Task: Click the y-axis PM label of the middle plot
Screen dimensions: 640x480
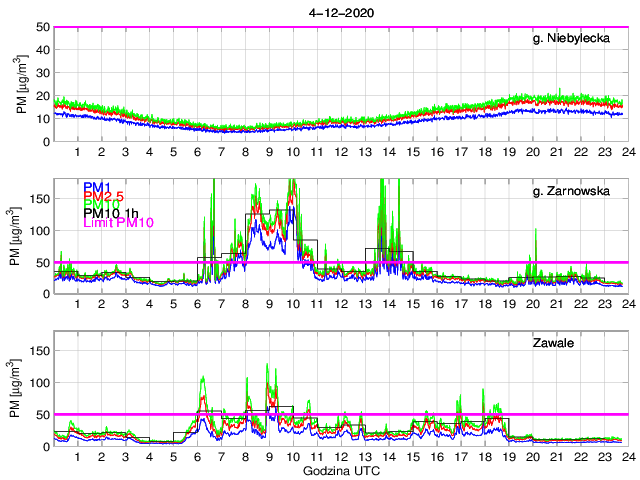Action: pyautogui.click(x=21, y=236)
